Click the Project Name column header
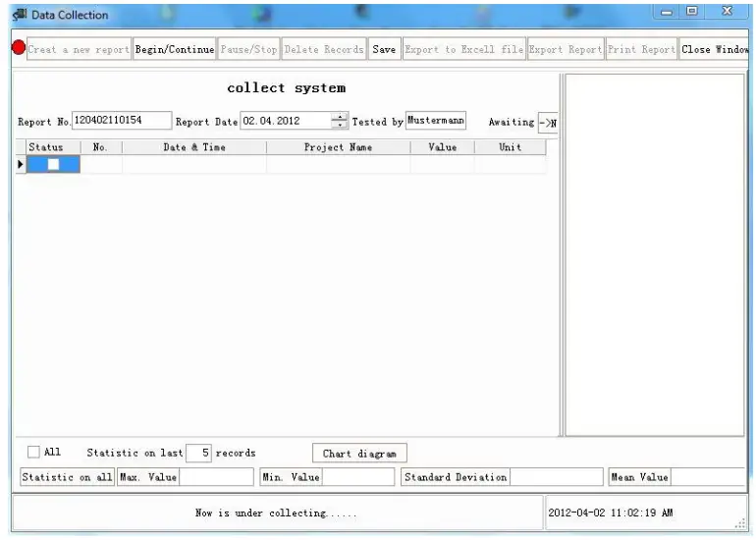 tap(339, 147)
